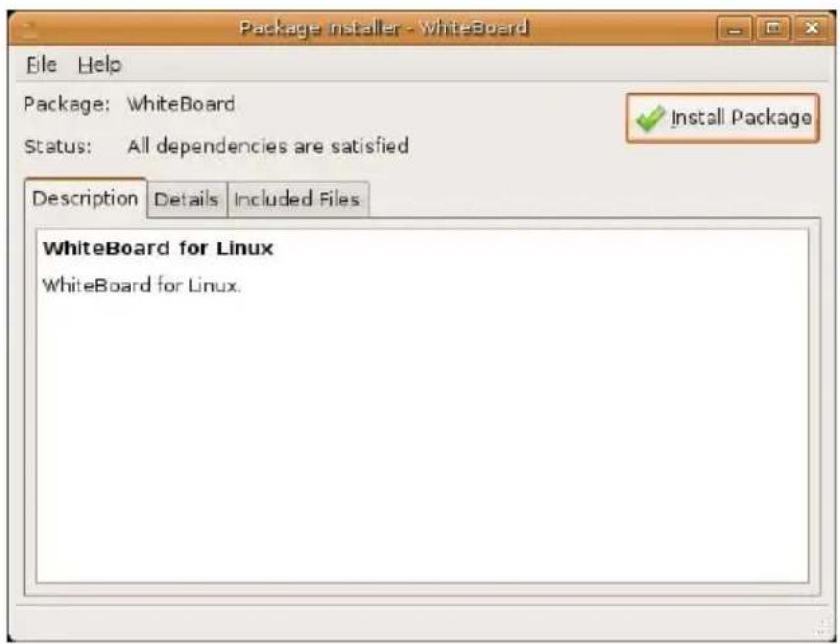
Task: Maximize the Package Installer window
Action: tap(773, 27)
